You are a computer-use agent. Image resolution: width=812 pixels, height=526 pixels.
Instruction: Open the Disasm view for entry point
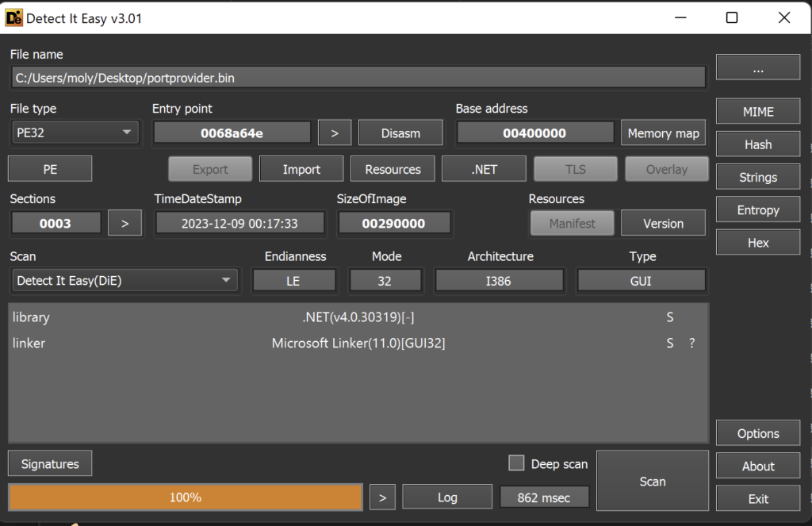click(400, 133)
